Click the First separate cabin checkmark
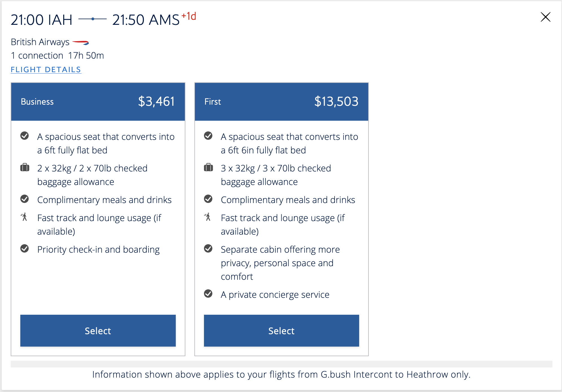Screen dimensions: 562x392 pyautogui.click(x=208, y=248)
